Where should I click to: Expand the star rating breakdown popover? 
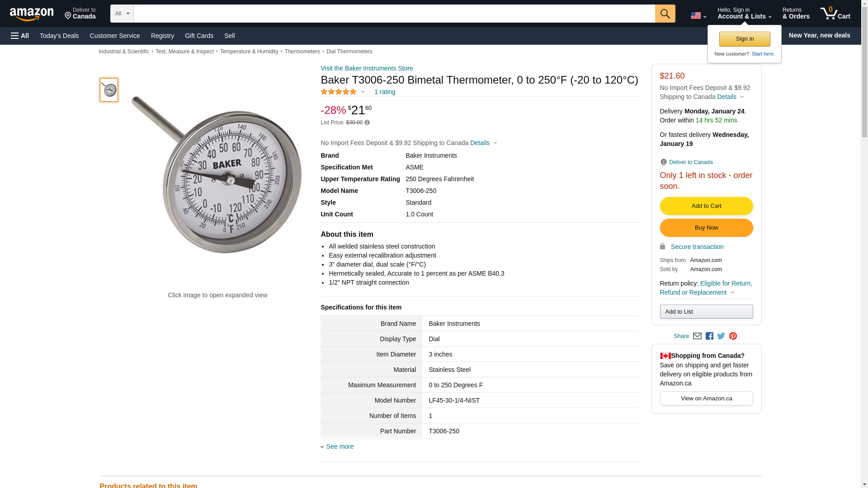coord(362,92)
